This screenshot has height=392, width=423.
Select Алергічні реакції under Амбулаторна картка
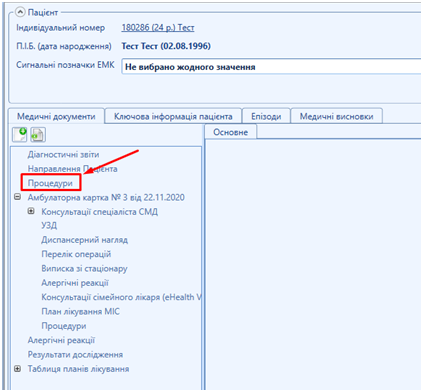(x=75, y=283)
